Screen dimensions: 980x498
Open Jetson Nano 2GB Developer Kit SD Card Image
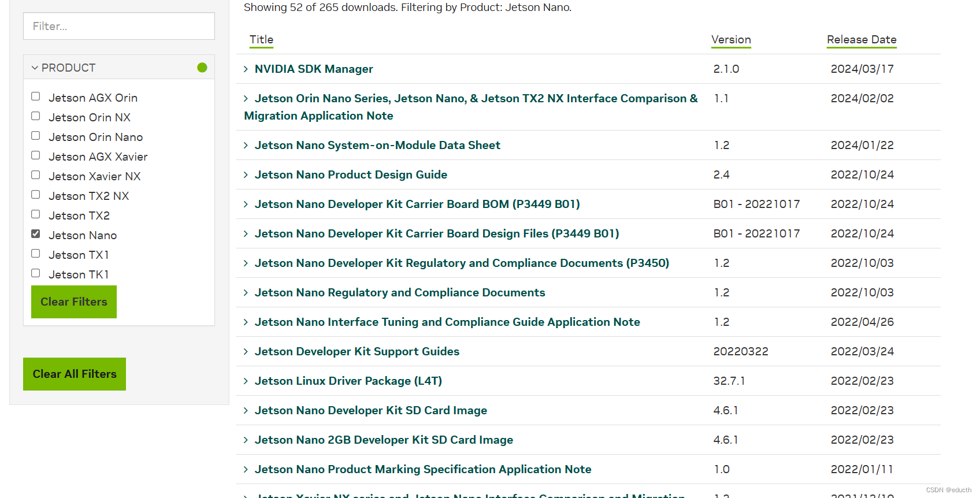click(x=384, y=440)
